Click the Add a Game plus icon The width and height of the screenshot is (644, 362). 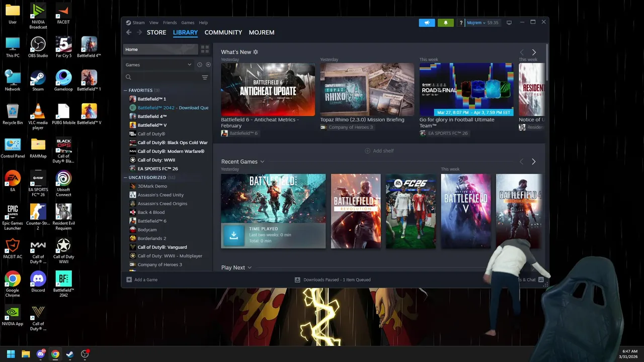point(129,280)
